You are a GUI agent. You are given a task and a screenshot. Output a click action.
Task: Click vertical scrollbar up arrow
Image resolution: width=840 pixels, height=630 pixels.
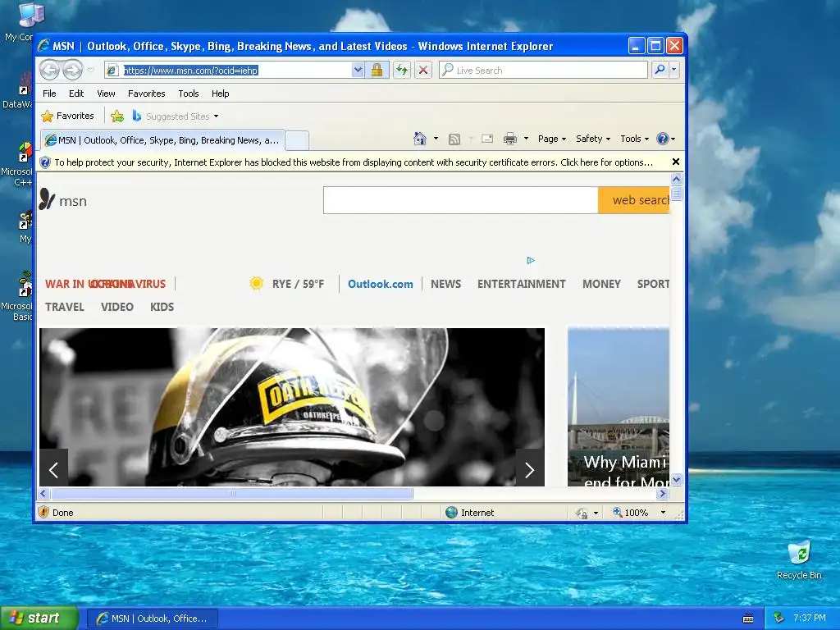(676, 180)
